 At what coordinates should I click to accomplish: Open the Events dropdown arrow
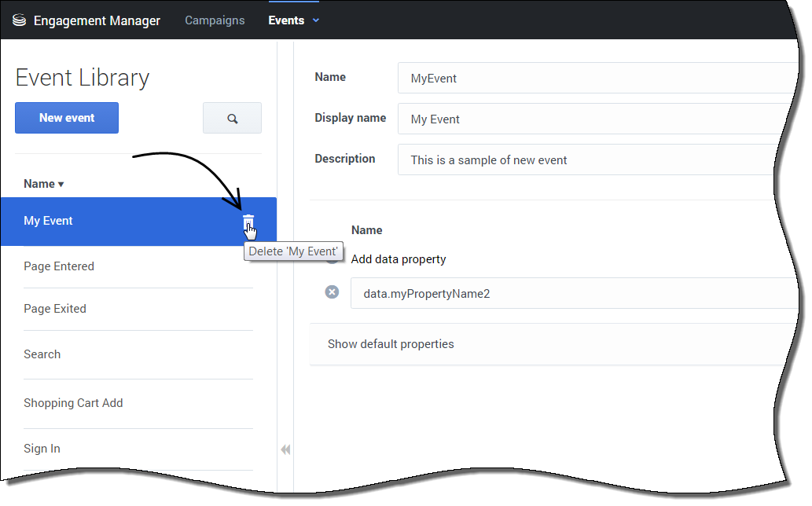[x=316, y=20]
